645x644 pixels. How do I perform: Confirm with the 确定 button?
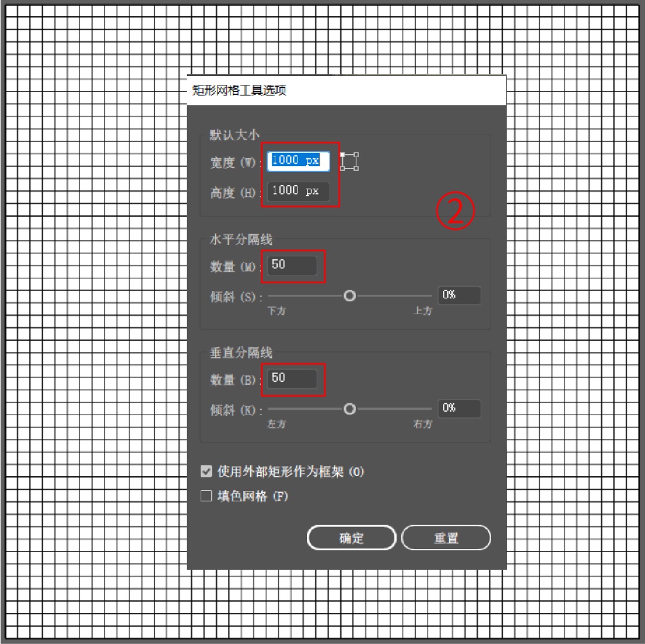coord(351,538)
